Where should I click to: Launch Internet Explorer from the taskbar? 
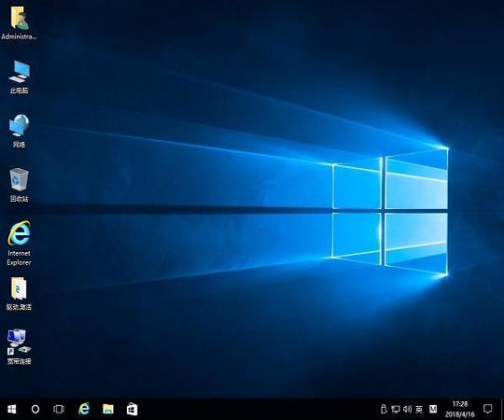tap(84, 409)
